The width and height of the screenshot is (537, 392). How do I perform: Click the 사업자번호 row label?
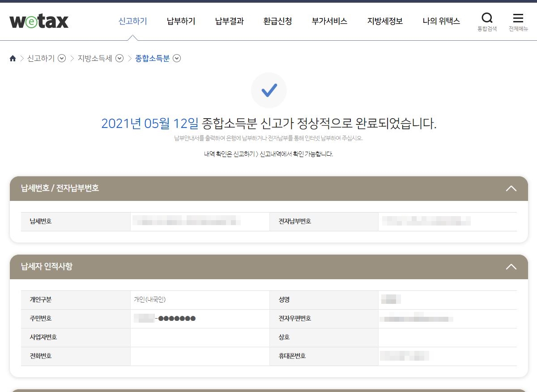43,337
